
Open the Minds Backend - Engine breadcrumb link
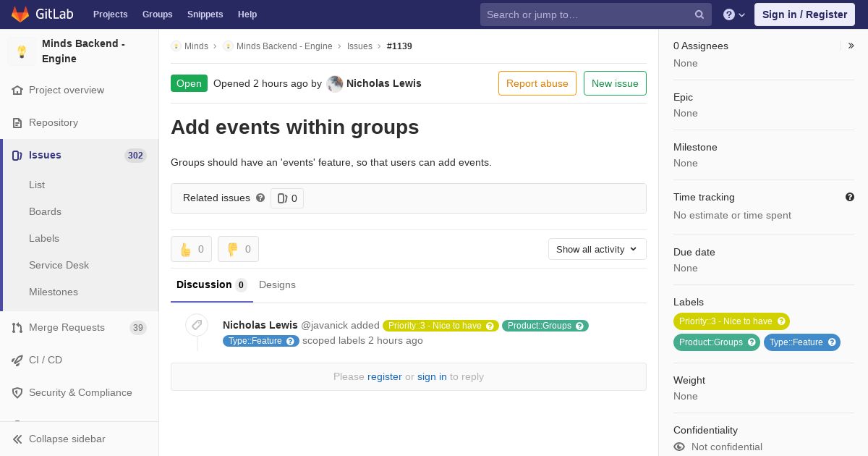tap(284, 46)
